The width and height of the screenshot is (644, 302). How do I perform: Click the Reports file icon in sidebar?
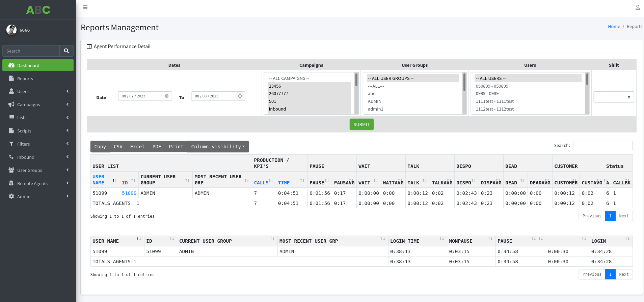[x=11, y=79]
